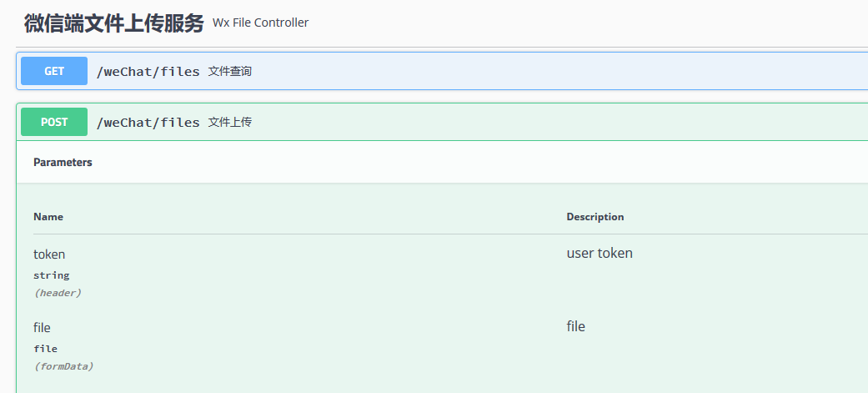The image size is (868, 393).
Task: Click the bold file type label
Action: coord(45,349)
